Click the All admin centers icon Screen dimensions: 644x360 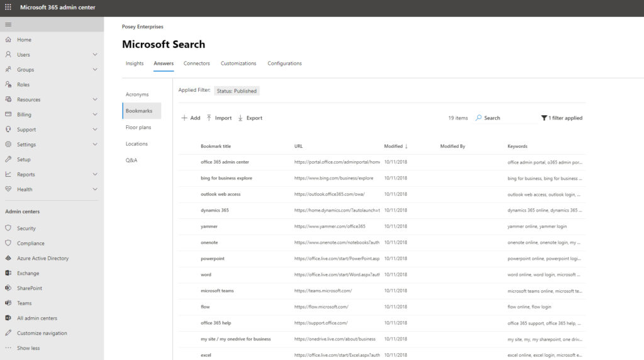[x=8, y=318]
